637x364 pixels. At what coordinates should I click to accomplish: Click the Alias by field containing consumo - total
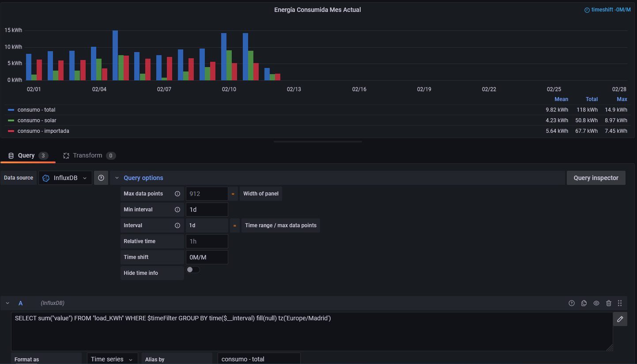coord(259,359)
